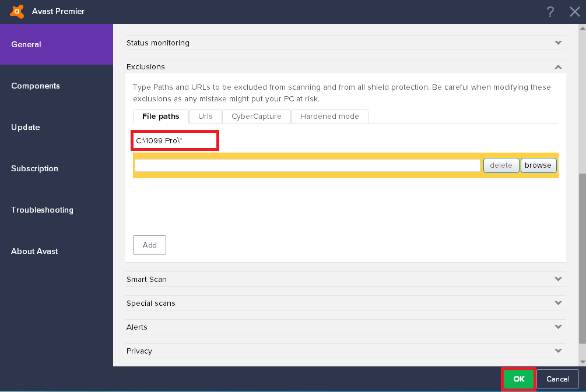This screenshot has width=586, height=392.
Task: Click the Add exclusion button
Action: point(149,245)
